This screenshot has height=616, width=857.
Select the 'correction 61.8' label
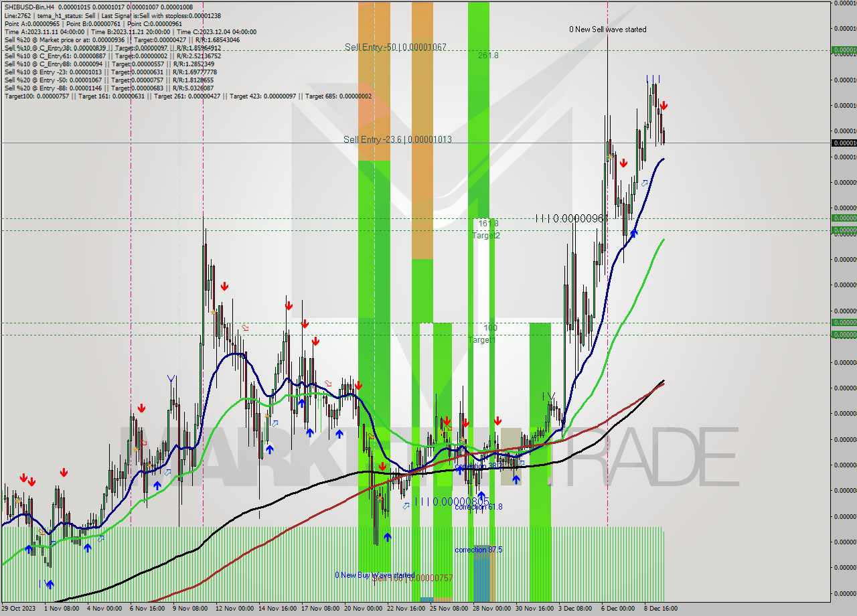[478, 507]
